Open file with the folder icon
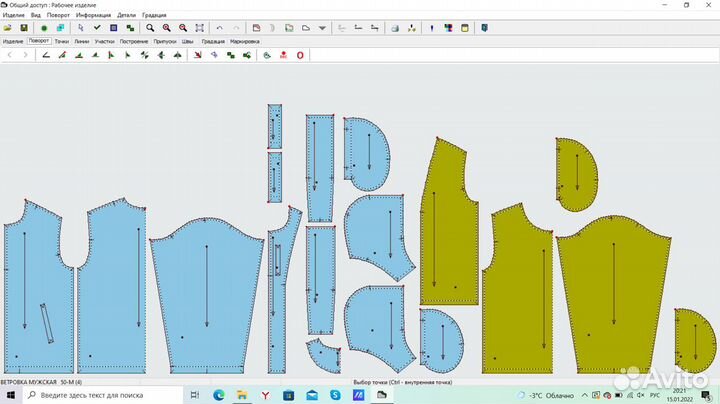Image resolution: width=720 pixels, height=404 pixels. [7, 28]
